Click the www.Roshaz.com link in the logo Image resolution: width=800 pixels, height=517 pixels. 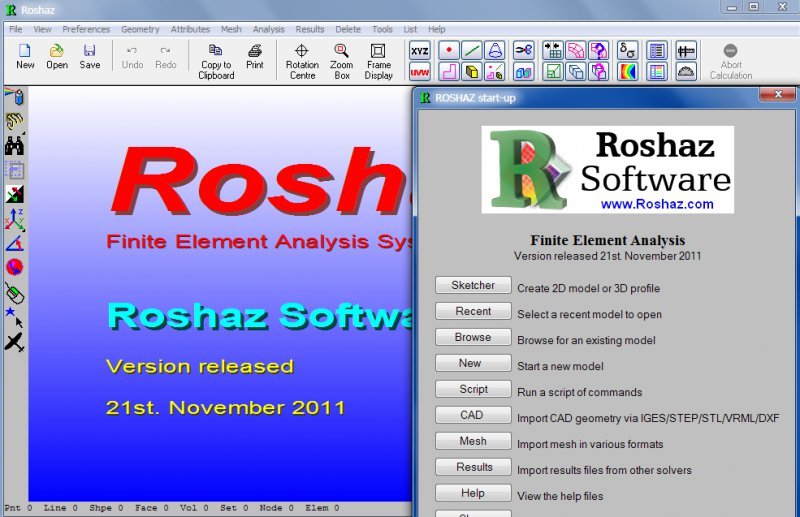(x=657, y=204)
